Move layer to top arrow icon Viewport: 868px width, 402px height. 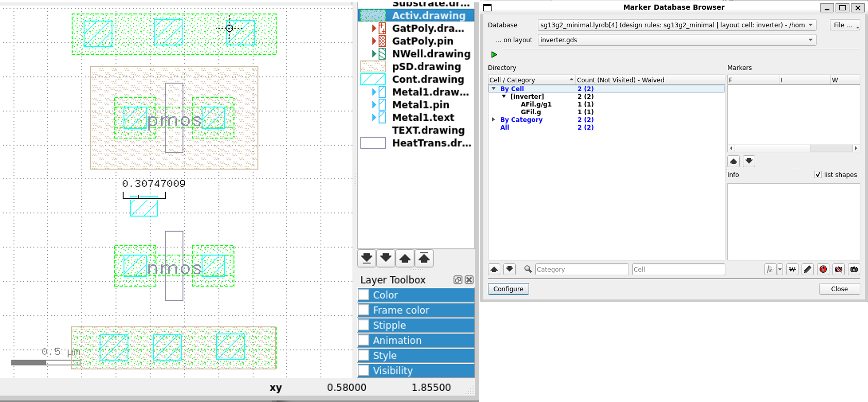coord(424,259)
